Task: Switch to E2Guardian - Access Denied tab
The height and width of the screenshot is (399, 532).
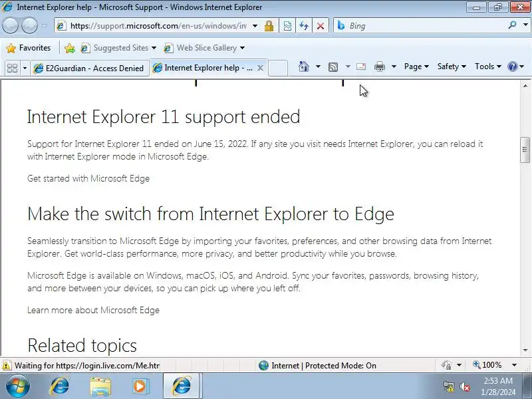Action: 89,68
